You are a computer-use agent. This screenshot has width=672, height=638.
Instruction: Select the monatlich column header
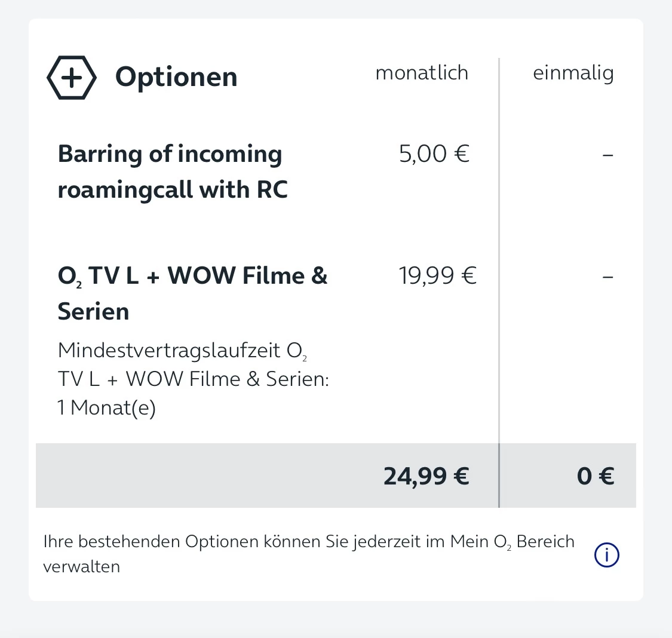(421, 73)
